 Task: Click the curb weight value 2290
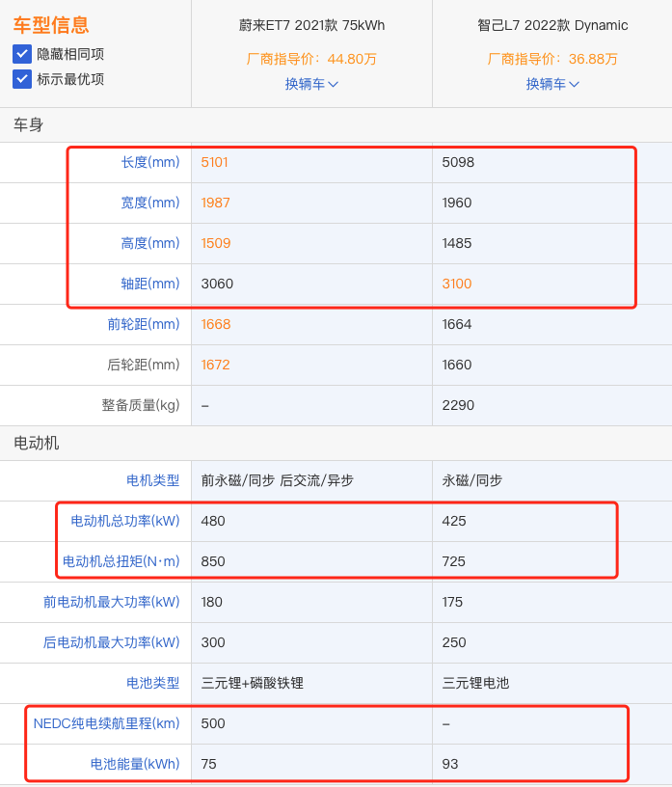[458, 405]
